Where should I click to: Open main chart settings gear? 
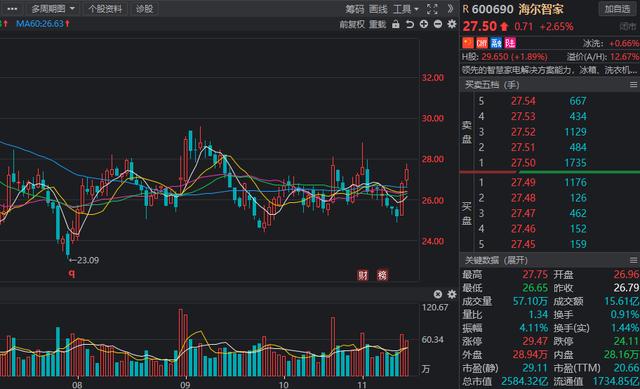(x=451, y=24)
